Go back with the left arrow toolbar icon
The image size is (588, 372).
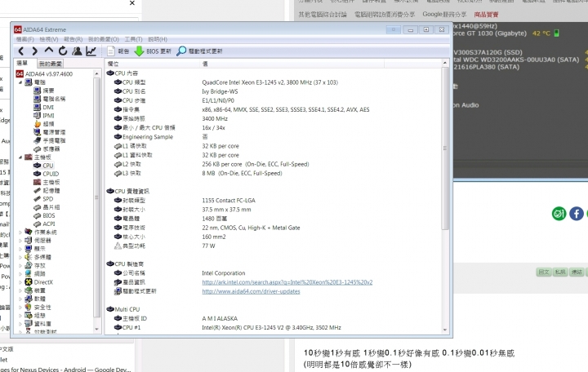(21, 51)
